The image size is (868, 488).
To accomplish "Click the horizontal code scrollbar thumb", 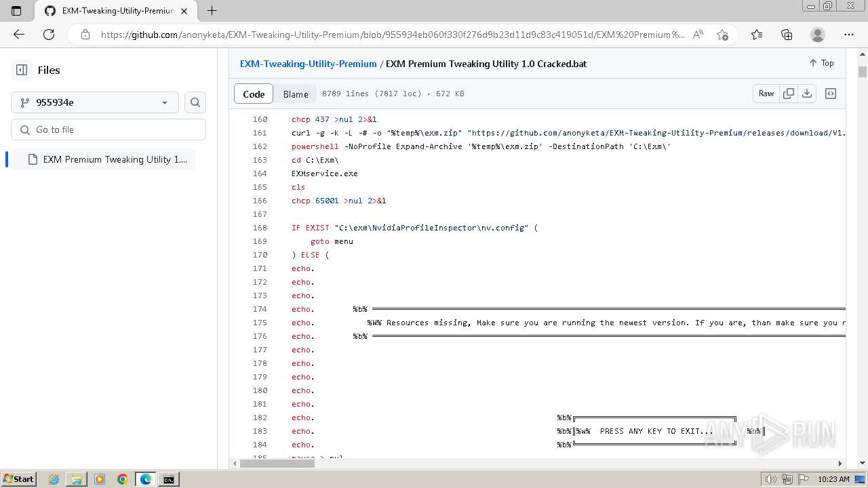I will [x=277, y=464].
